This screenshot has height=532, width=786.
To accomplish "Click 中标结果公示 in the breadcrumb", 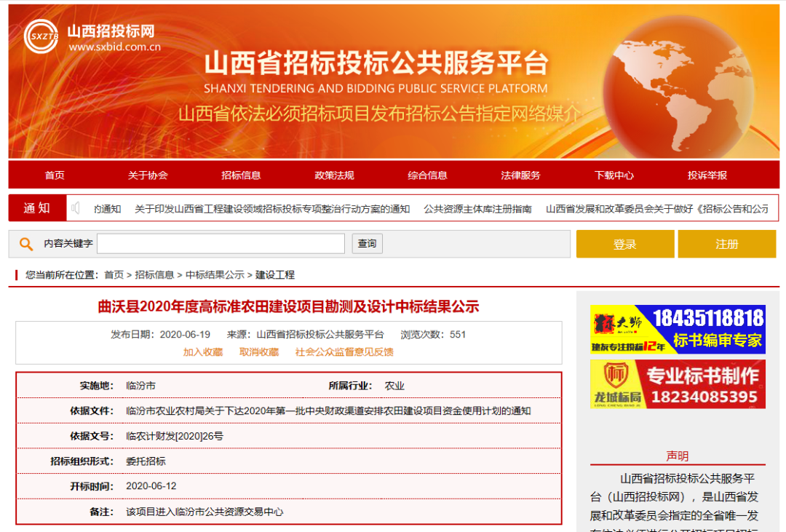I will (215, 275).
